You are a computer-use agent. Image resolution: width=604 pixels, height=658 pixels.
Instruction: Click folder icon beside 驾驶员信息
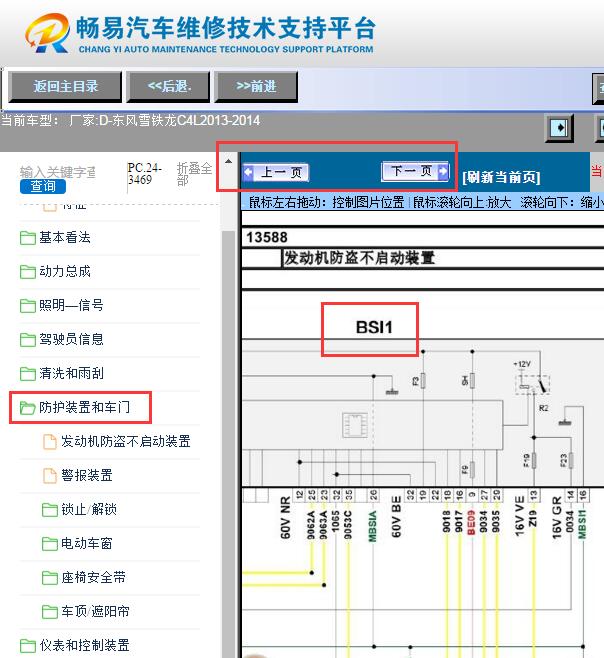coord(28,340)
